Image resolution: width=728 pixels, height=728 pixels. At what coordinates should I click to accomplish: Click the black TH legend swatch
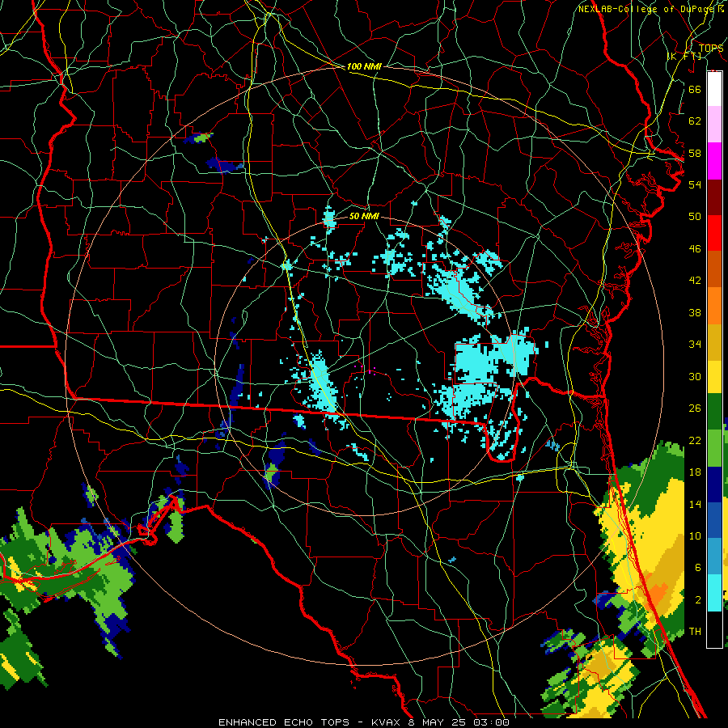click(x=714, y=629)
